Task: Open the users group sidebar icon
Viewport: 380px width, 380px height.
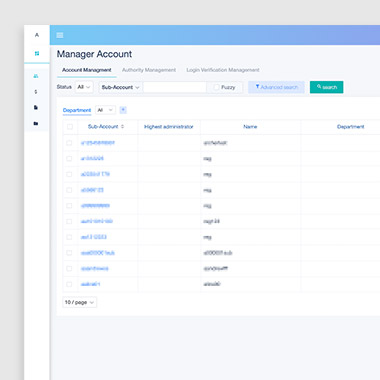Action: point(36,76)
